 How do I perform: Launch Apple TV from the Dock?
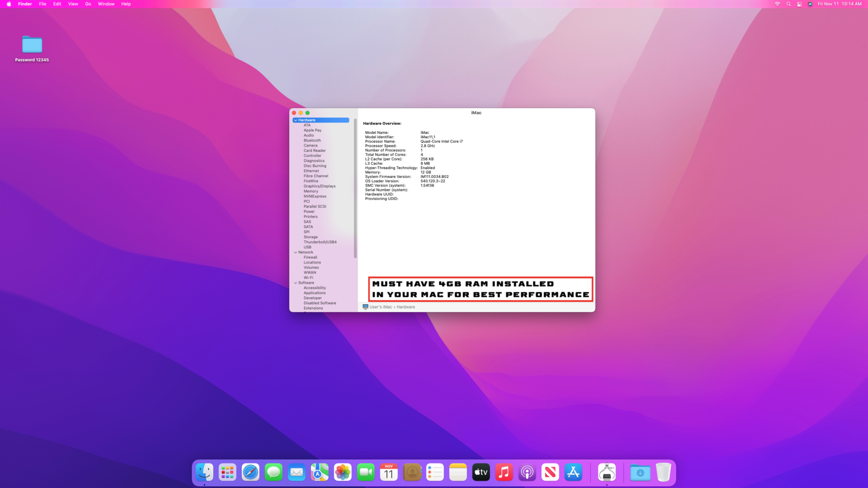[481, 472]
